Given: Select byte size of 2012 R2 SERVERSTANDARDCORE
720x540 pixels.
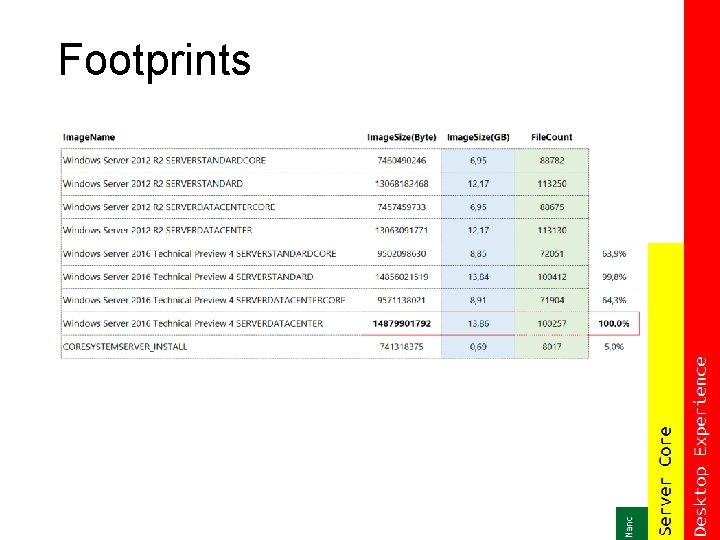Looking at the screenshot, I should pyautogui.click(x=402, y=160).
